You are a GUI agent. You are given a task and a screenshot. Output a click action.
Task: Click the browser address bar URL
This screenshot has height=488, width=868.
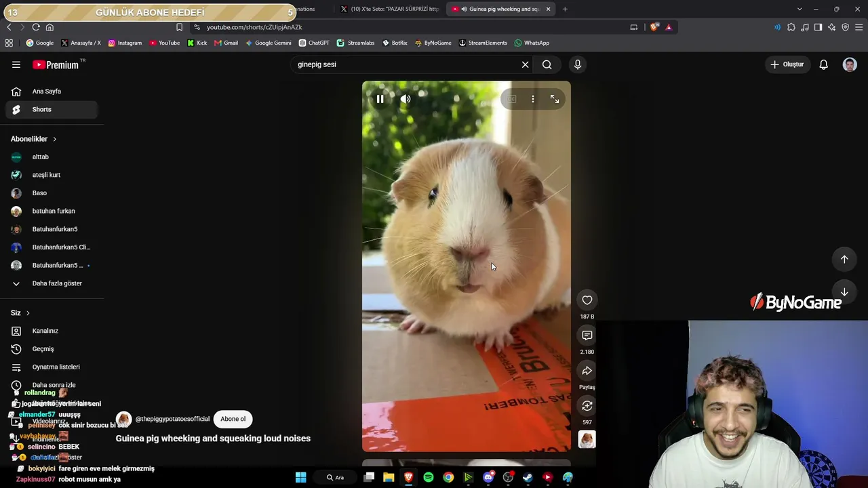click(254, 27)
